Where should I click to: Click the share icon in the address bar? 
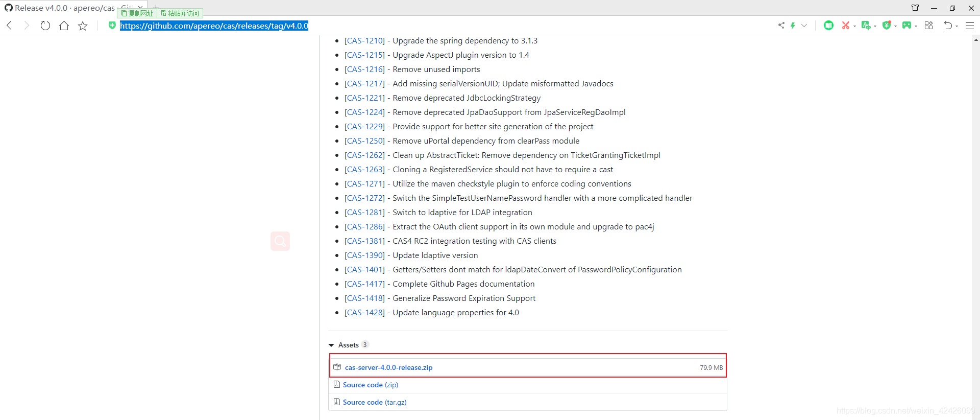click(x=781, y=25)
